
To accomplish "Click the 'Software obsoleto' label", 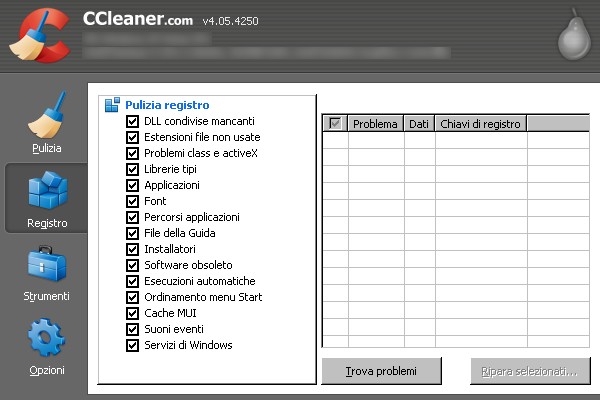I will (x=188, y=265).
